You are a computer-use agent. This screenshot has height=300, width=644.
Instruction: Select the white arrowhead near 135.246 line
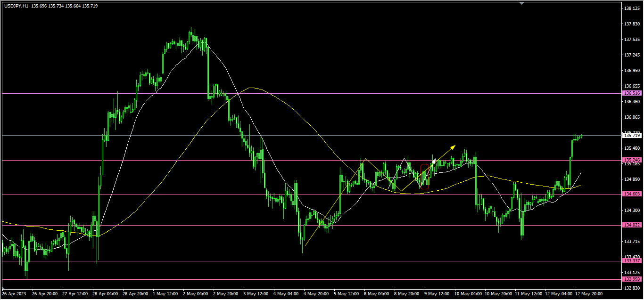[434, 161]
